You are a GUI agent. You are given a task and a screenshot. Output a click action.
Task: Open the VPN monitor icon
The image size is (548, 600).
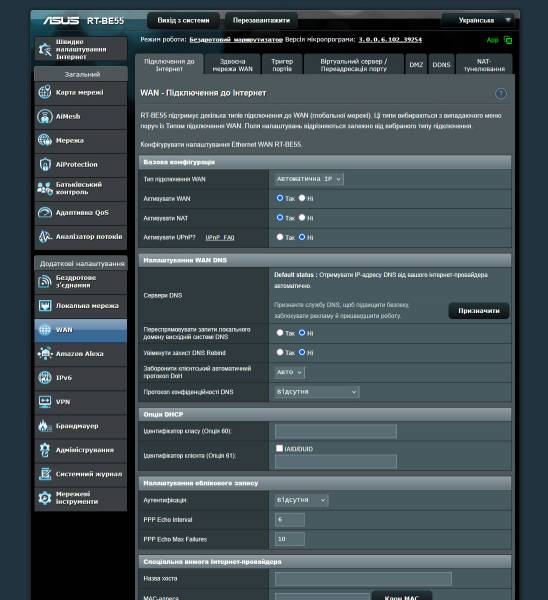(x=45, y=402)
